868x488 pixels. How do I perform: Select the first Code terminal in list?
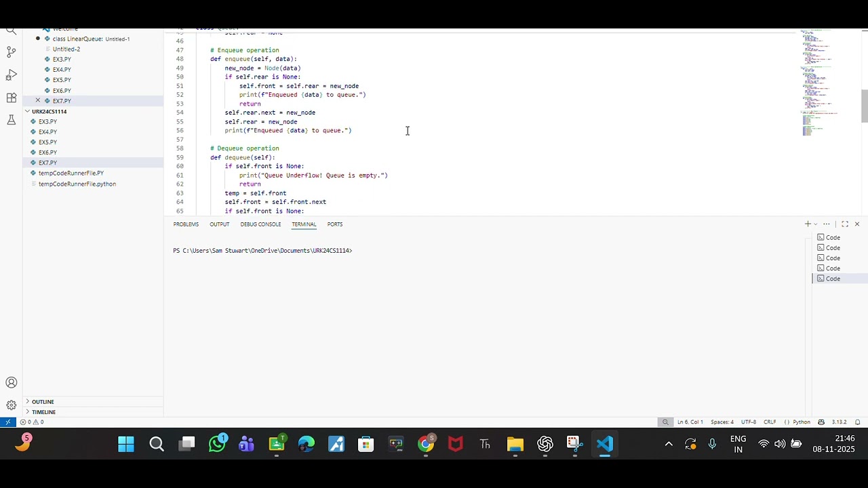(833, 237)
